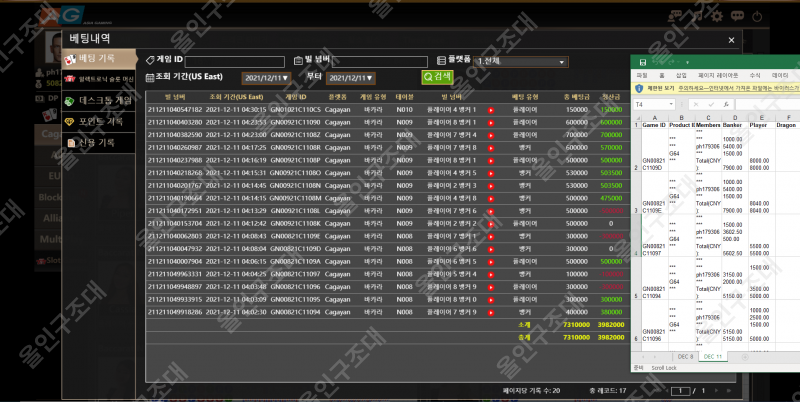Select the 일렉트로닉 슬롯 머신 tab
This screenshot has height=402, width=800.
tap(99, 80)
